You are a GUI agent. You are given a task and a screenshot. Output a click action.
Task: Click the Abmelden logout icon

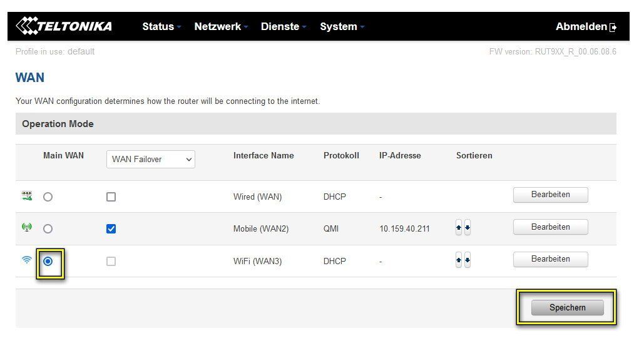(613, 27)
